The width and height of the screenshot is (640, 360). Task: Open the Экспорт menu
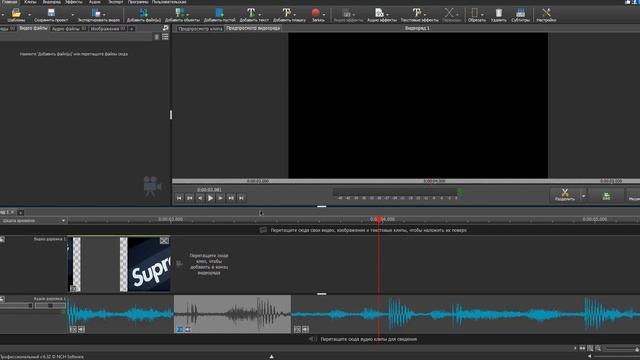tap(116, 2)
